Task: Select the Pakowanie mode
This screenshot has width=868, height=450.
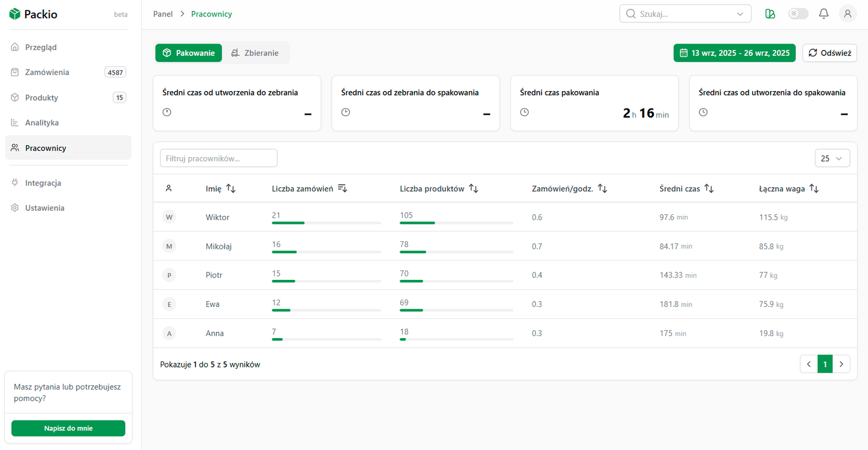Action: tap(189, 53)
